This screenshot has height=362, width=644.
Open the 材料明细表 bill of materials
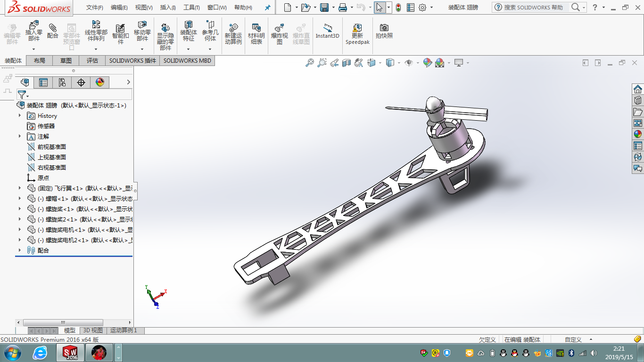pyautogui.click(x=256, y=33)
